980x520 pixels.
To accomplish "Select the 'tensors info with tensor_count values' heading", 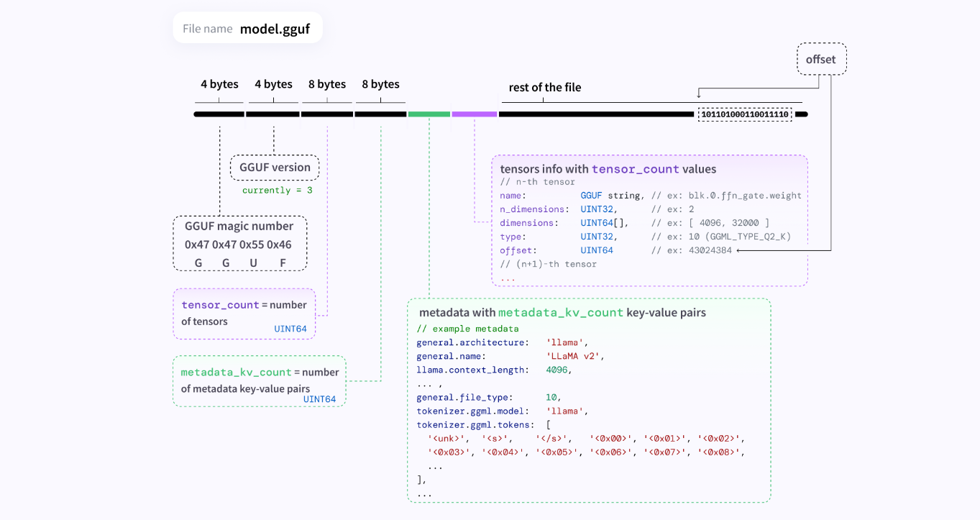I will coord(608,169).
